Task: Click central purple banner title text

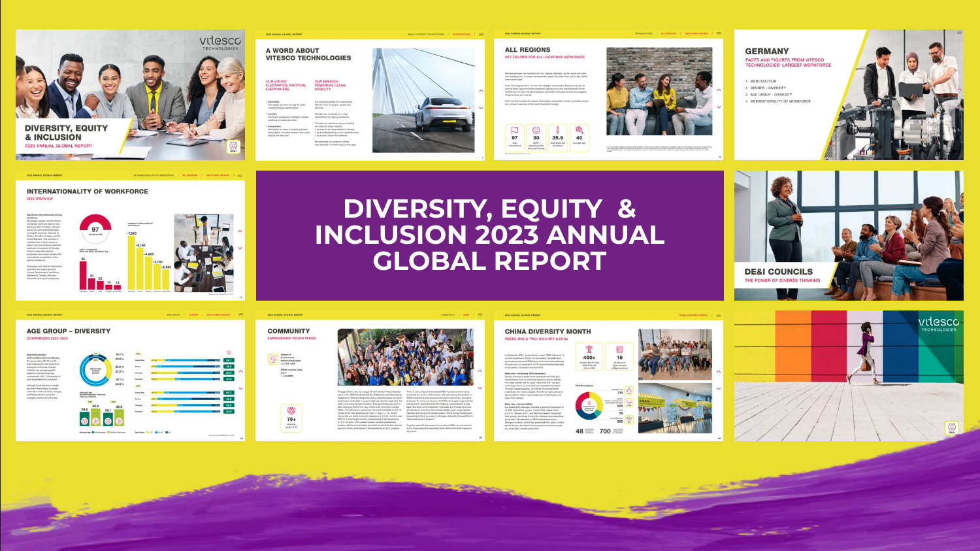Action: tap(489, 235)
